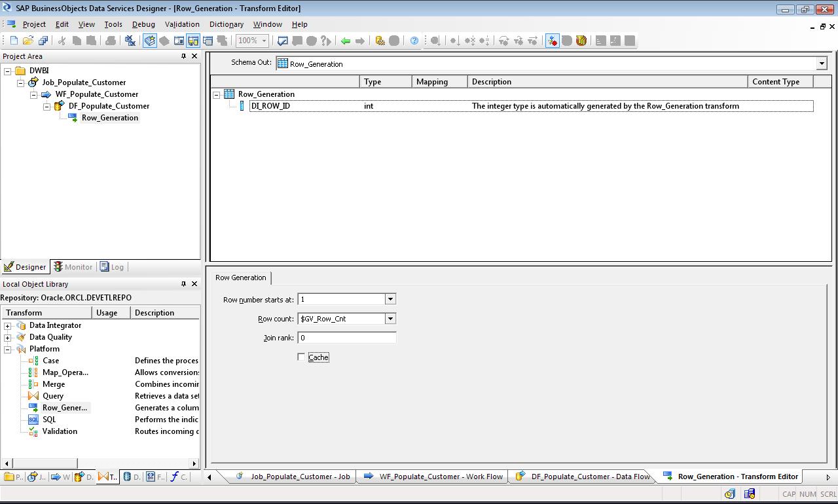Click the status bar job server icon
The image size is (838, 504).
(x=729, y=494)
